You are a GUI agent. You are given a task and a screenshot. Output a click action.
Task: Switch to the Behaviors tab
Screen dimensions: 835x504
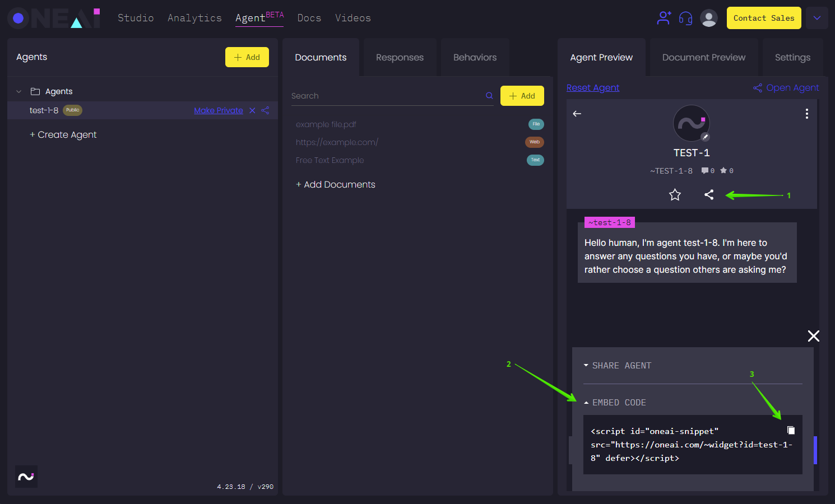pos(475,57)
